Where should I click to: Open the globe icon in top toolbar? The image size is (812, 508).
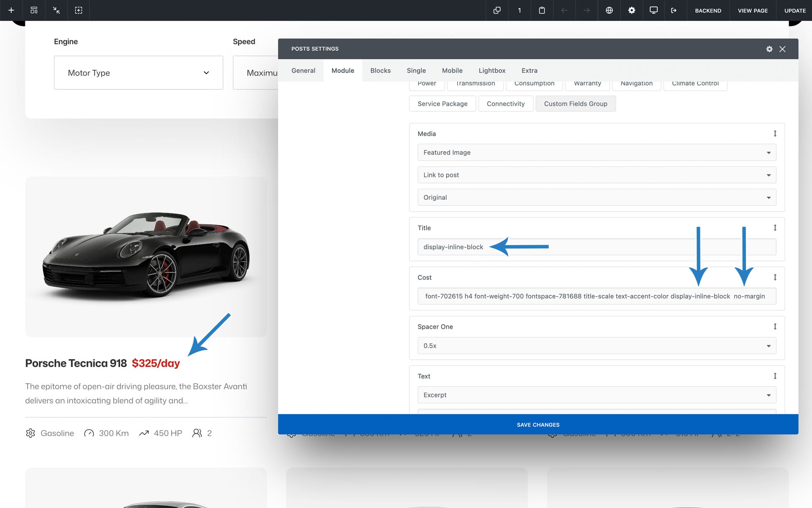pos(609,10)
